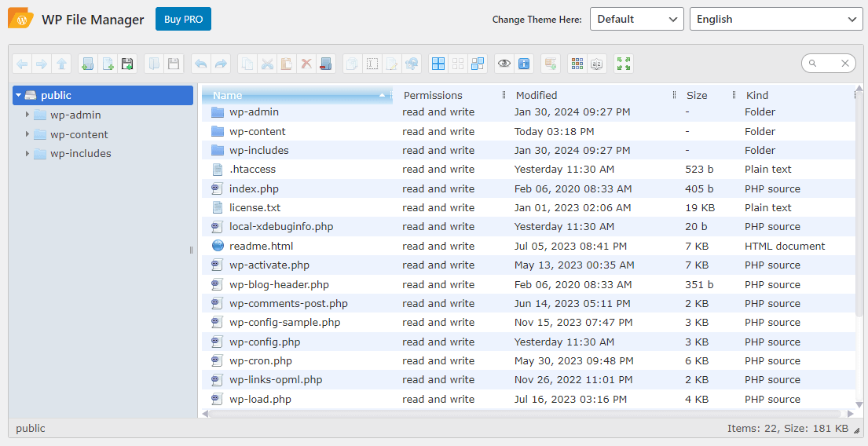Open the Default theme dropdown
The width and height of the screenshot is (868, 446).
636,20
